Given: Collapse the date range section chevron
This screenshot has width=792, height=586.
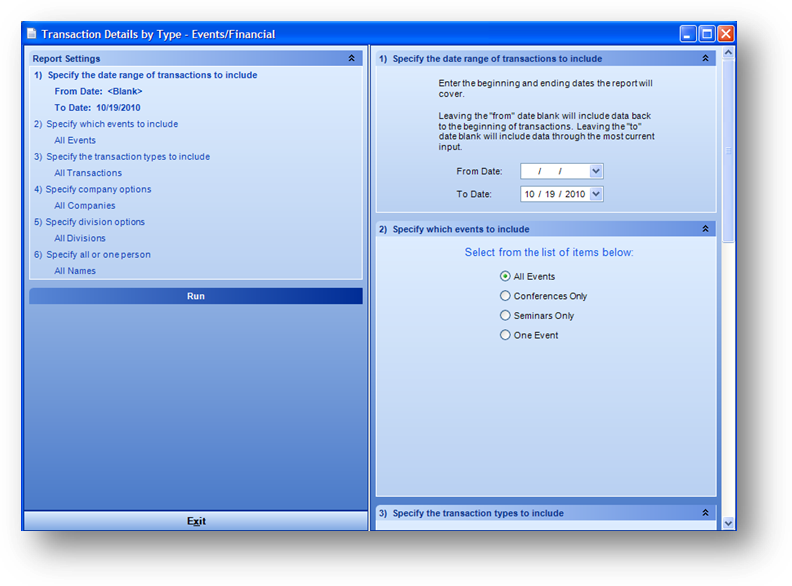Looking at the screenshot, I should 705,59.
